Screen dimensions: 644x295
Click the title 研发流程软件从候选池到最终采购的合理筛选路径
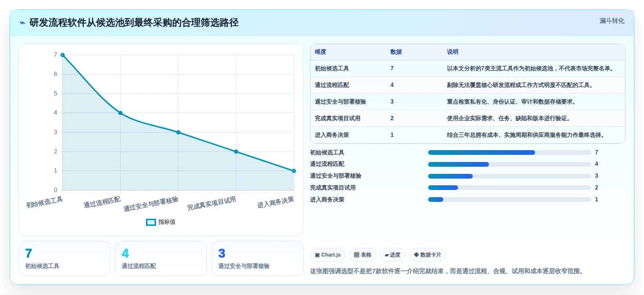[x=134, y=23]
